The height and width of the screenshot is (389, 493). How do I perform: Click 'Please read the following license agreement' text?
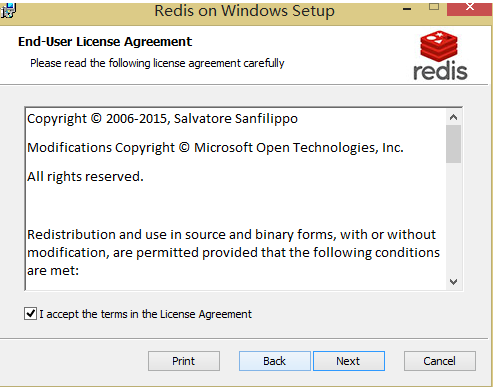(x=157, y=63)
